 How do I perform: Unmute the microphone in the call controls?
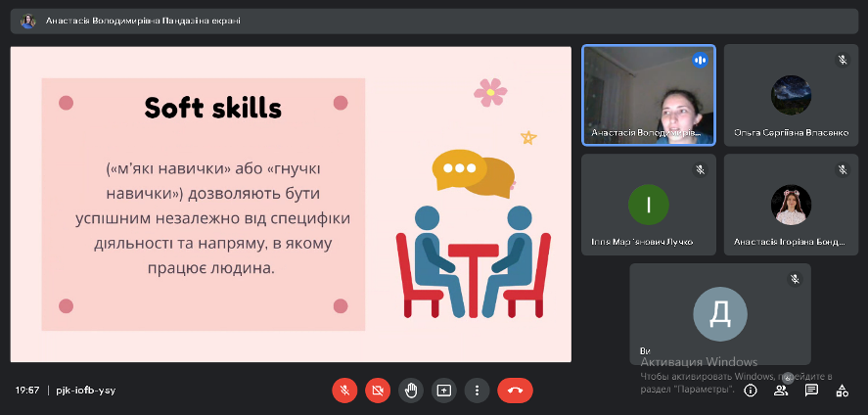point(343,390)
